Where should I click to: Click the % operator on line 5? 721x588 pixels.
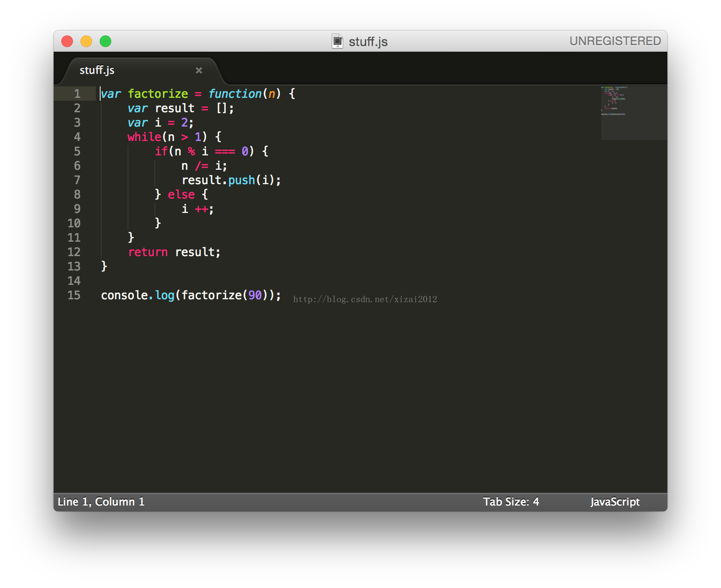(191, 151)
